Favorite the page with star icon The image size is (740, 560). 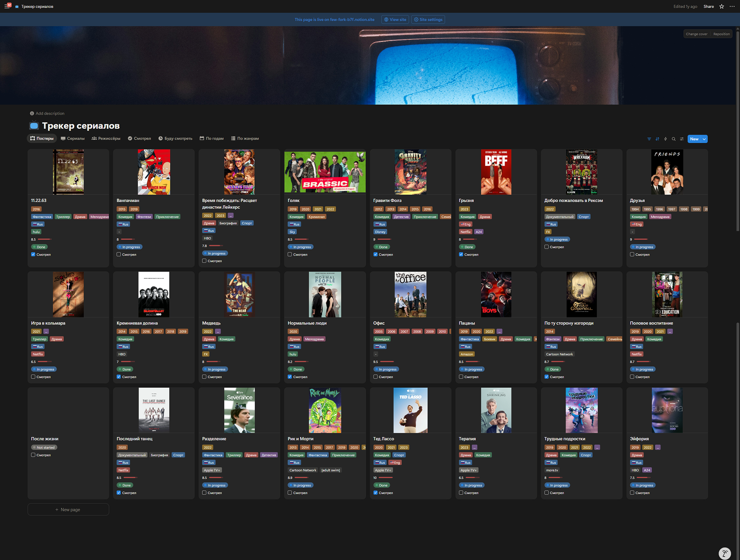click(x=721, y=7)
